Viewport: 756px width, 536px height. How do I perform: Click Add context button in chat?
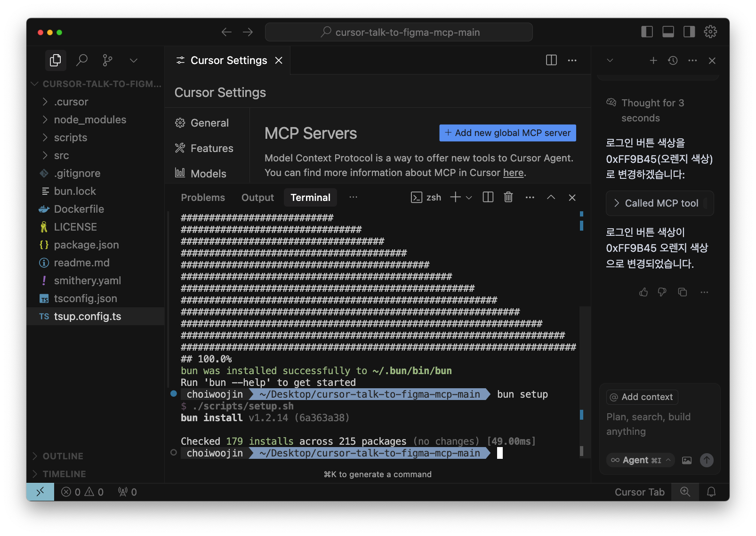(642, 397)
